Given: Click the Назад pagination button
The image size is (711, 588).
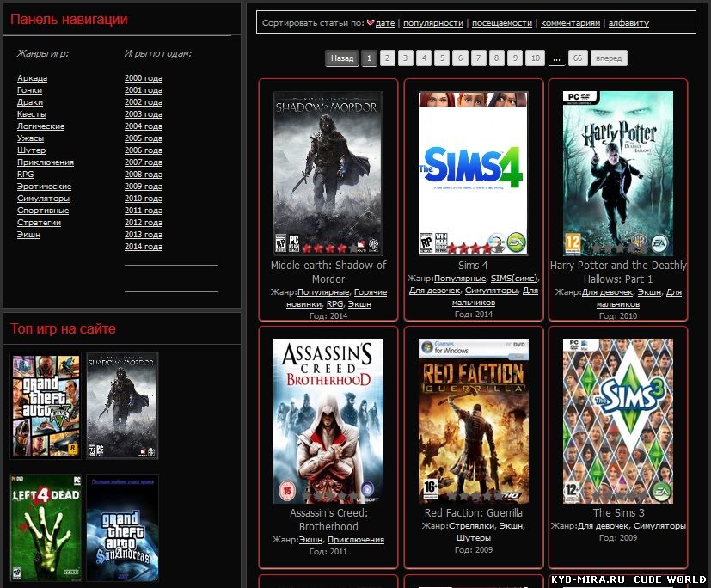Looking at the screenshot, I should (342, 58).
